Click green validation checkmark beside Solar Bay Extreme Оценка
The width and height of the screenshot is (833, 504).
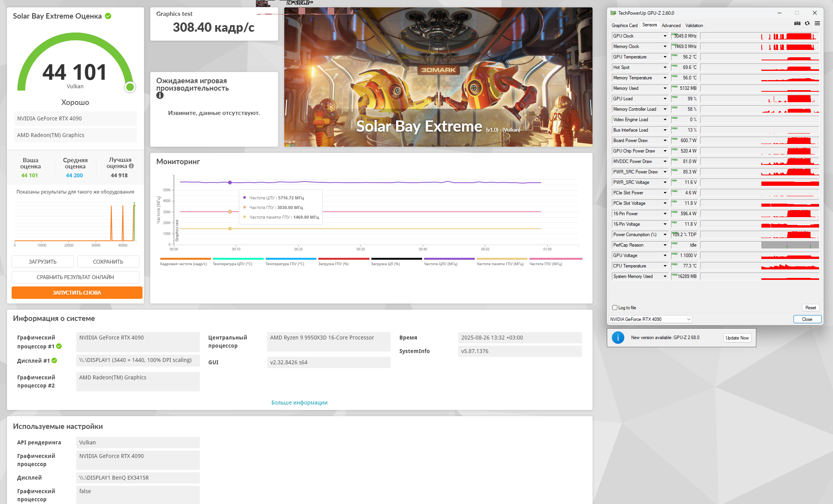click(x=108, y=16)
